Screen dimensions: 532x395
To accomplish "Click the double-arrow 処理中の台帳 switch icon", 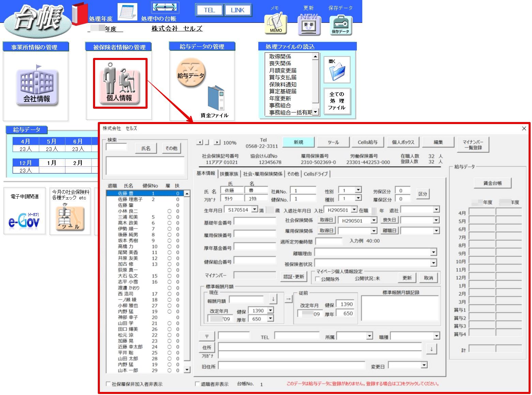I will [165, 7].
